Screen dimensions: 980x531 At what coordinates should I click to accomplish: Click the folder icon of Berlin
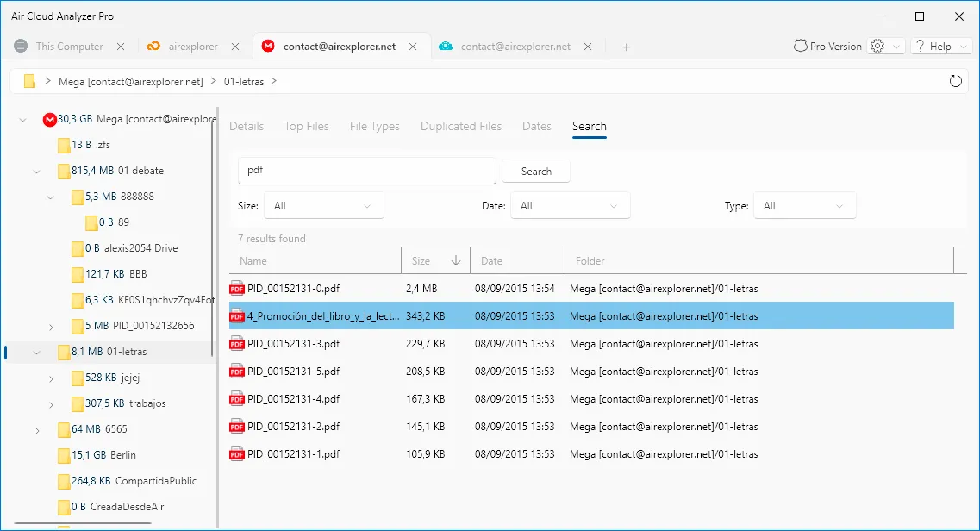pyautogui.click(x=63, y=455)
